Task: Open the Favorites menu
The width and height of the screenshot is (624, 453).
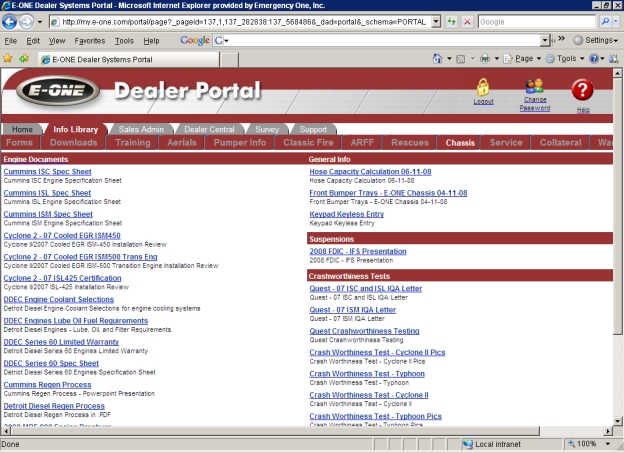Action: pos(90,41)
